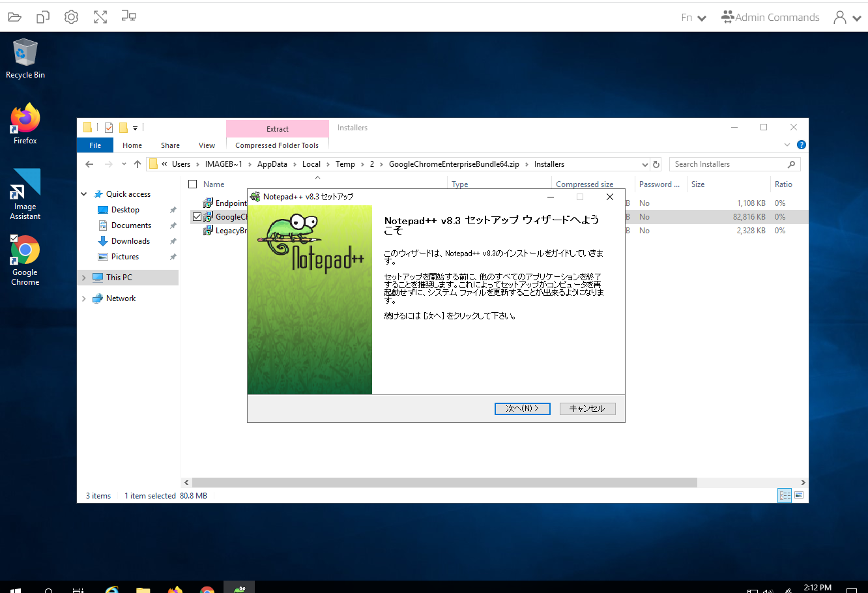Open the folder icon in remote session toolbar
Image resolution: width=868 pixels, height=593 pixels.
coord(14,17)
